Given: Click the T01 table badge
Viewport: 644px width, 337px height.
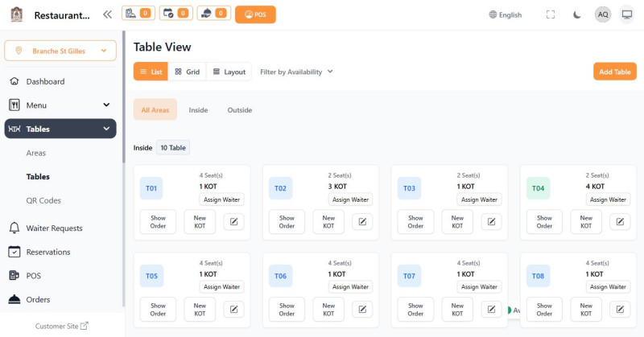Looking at the screenshot, I should (x=151, y=188).
